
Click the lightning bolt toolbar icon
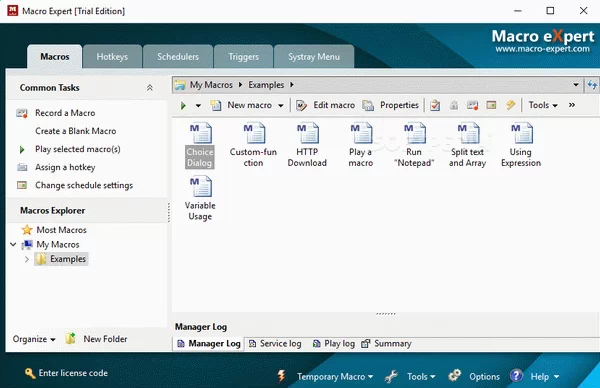pyautogui.click(x=510, y=105)
